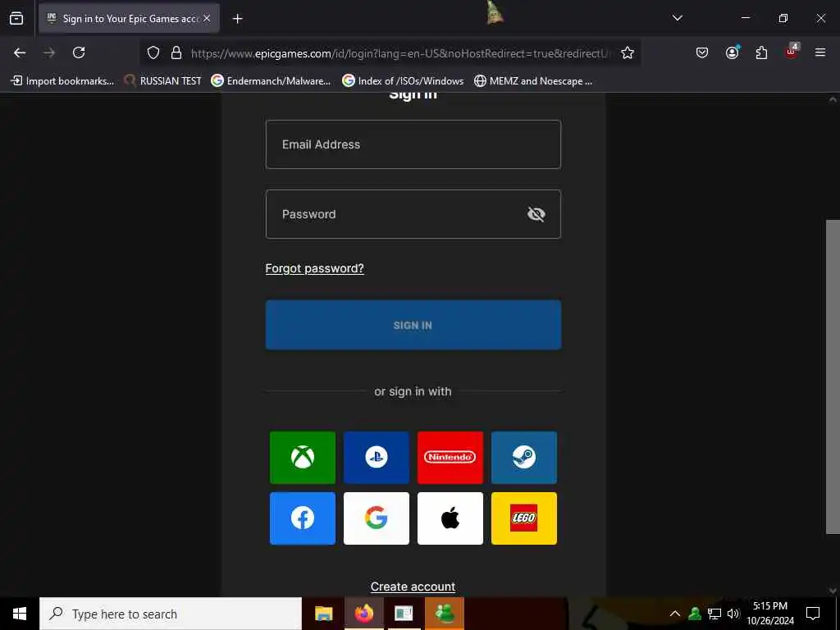Click the address bar URL
Screen dimensions: 840x630
400,53
